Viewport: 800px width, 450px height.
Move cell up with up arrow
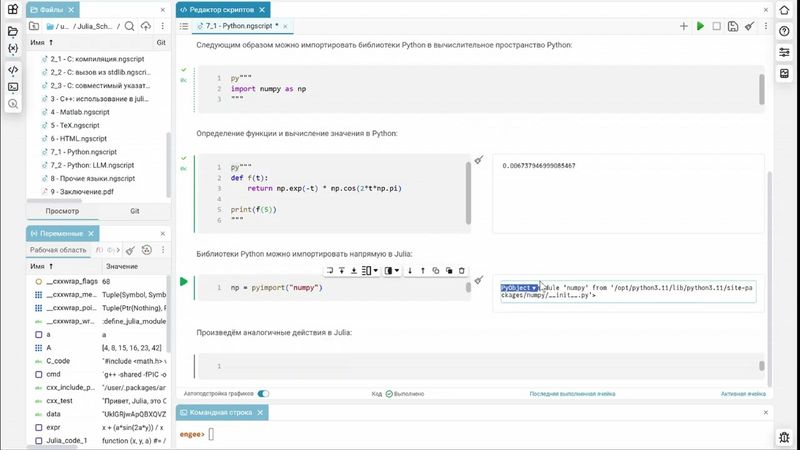pyautogui.click(x=422, y=270)
